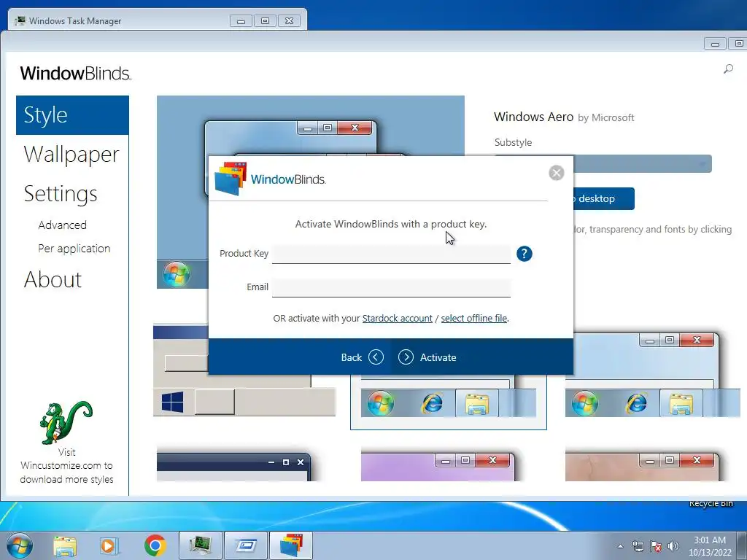747x560 pixels.
Task: Click the taskbar clock showing 3:01 AM
Action: (x=709, y=546)
